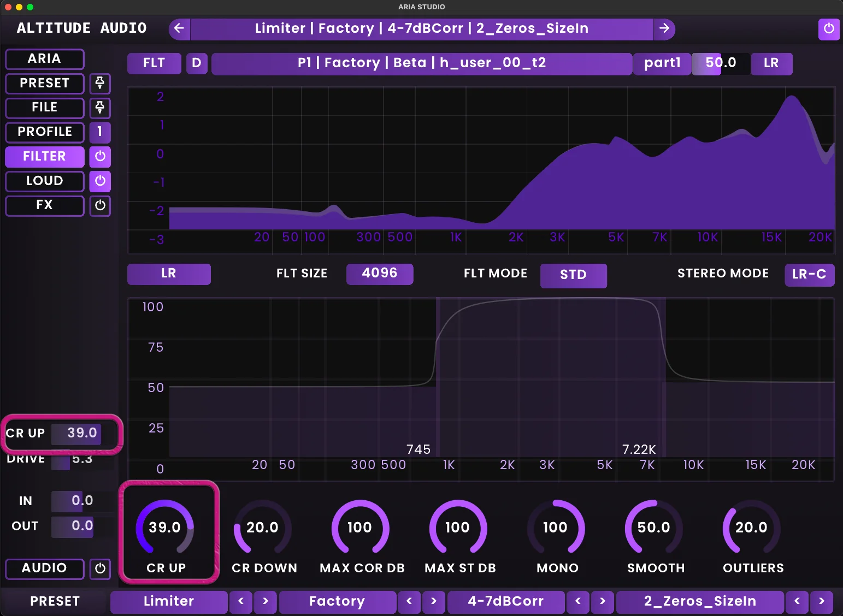This screenshot has width=843, height=616.
Task: Click the profile number 1 badge
Action: tap(100, 132)
